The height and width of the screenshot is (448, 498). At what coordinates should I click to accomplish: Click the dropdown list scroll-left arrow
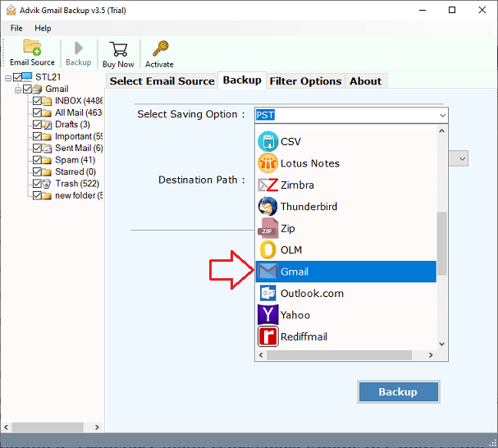pos(261,355)
